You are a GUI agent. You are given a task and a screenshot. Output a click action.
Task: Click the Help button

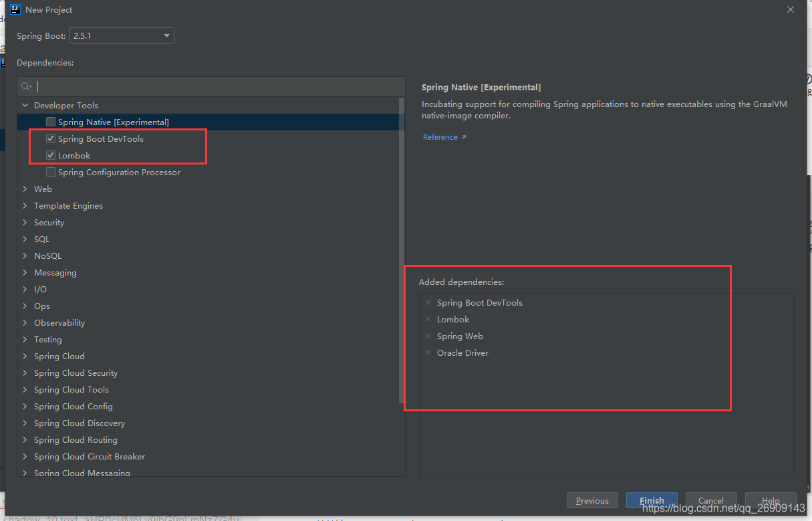tap(771, 500)
